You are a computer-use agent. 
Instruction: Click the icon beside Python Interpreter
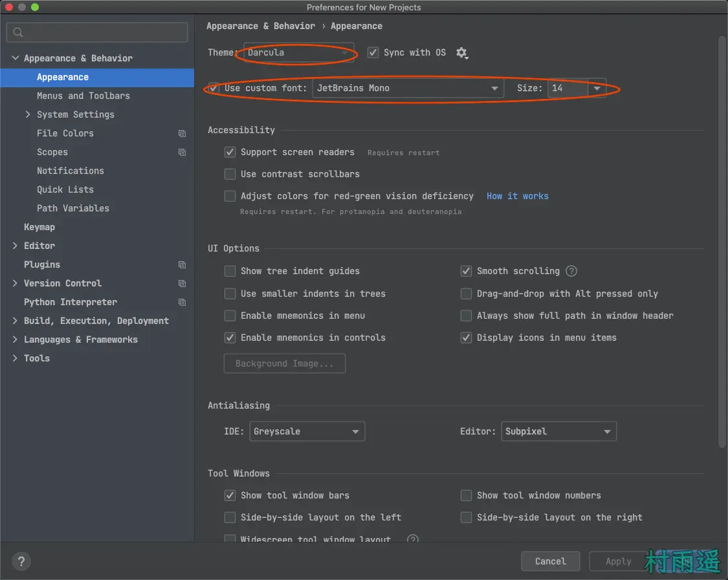(x=182, y=303)
